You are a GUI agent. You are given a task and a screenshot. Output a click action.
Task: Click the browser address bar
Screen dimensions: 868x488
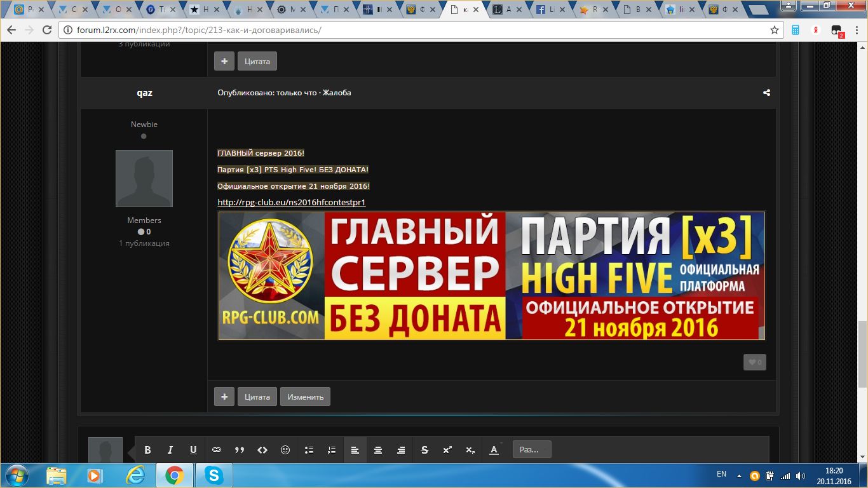pyautogui.click(x=413, y=30)
